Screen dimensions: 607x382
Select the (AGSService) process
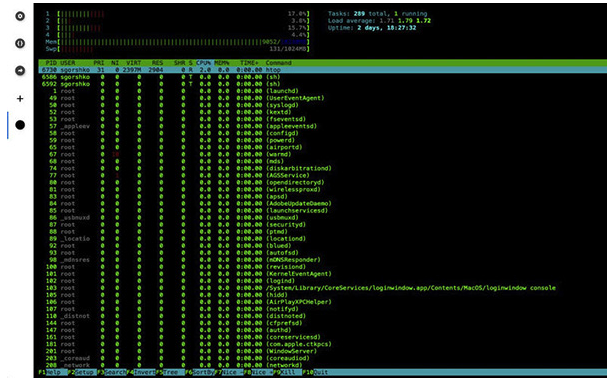click(x=322, y=175)
